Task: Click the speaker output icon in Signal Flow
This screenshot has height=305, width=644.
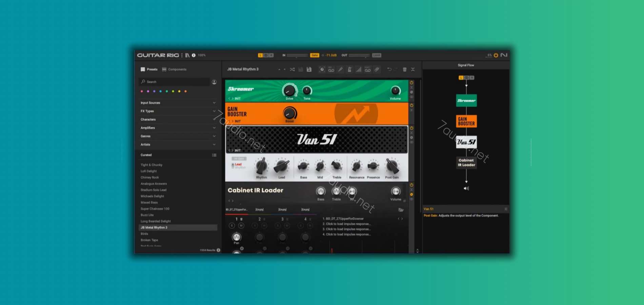Action: click(x=466, y=188)
